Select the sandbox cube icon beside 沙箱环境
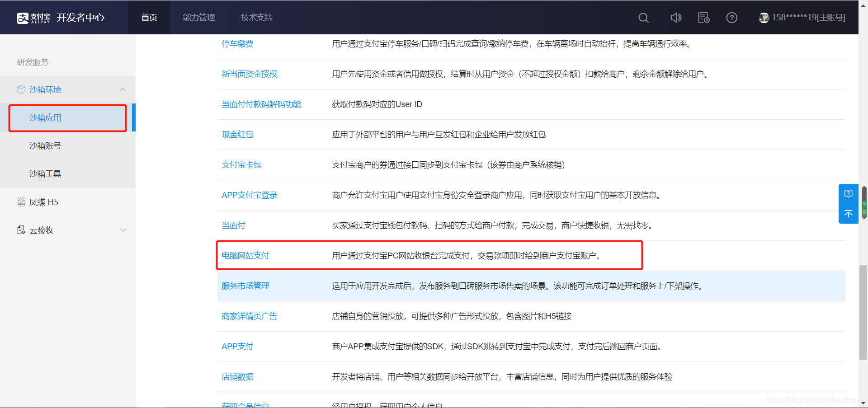Image resolution: width=868 pixels, height=408 pixels. [x=20, y=89]
